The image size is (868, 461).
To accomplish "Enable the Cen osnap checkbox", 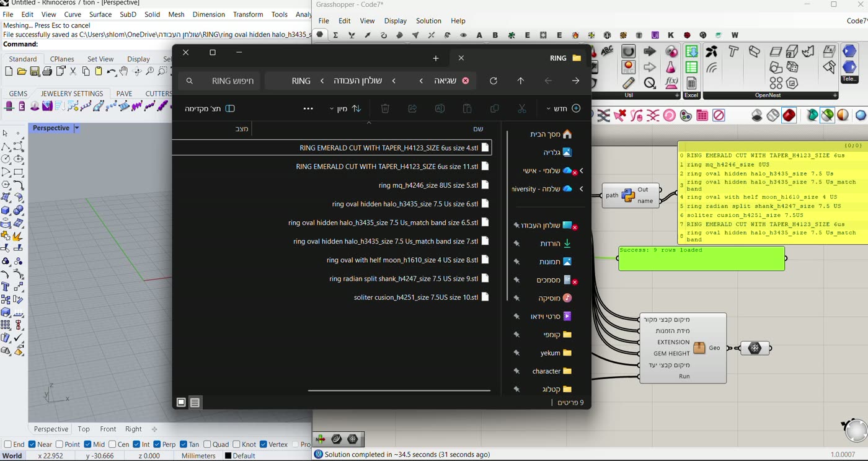I will pos(112,444).
